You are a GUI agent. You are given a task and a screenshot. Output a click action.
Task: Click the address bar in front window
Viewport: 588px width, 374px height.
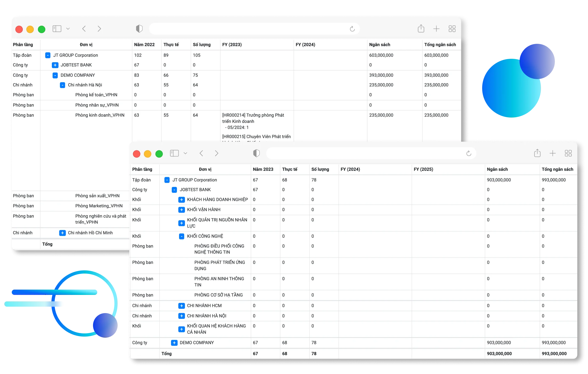pyautogui.click(x=371, y=153)
